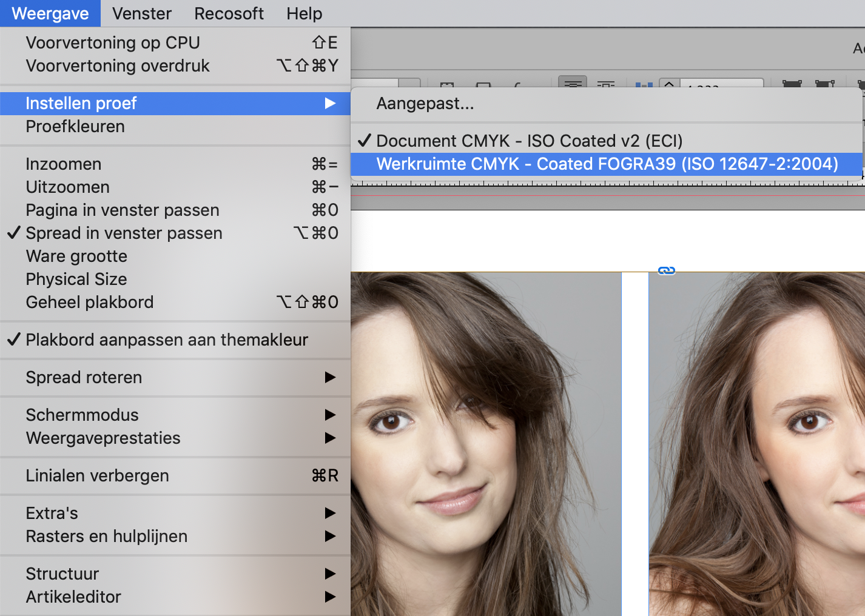Open the Help menu
The width and height of the screenshot is (865, 616).
tap(305, 13)
